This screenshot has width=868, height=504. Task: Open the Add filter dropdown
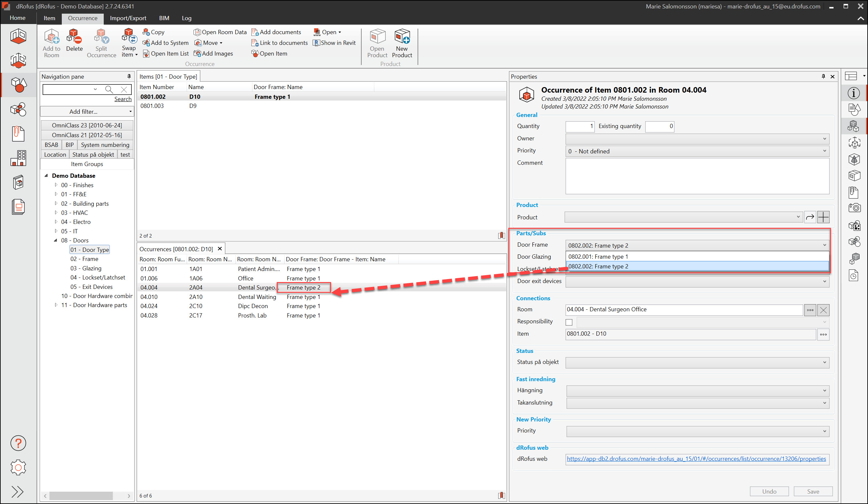pos(87,111)
